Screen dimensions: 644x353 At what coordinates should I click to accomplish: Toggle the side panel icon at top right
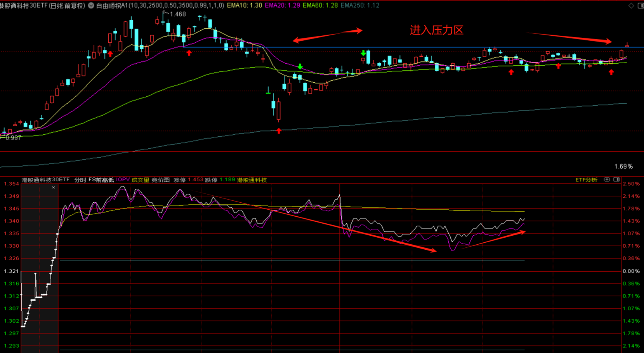click(x=641, y=5)
